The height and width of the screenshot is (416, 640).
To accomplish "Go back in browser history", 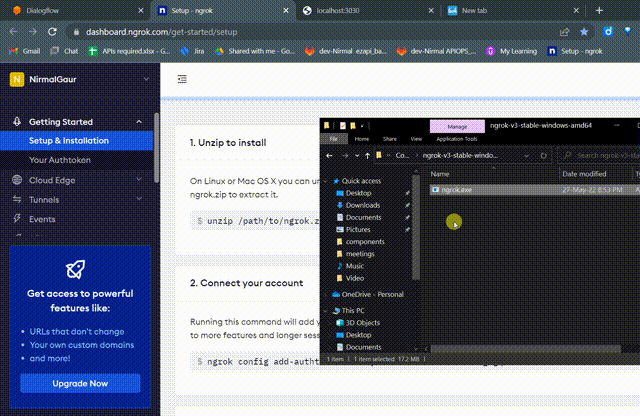I will (x=13, y=32).
